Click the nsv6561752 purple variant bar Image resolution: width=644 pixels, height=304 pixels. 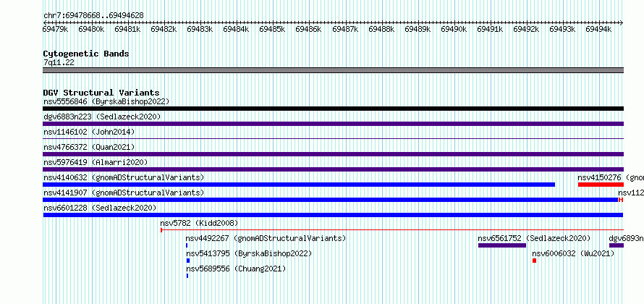pos(502,245)
